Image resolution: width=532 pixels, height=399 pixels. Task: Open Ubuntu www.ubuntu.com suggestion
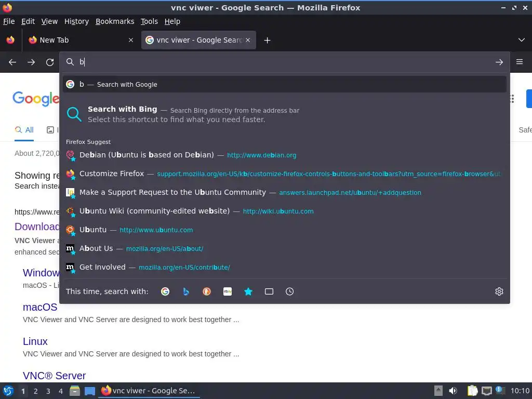284,230
